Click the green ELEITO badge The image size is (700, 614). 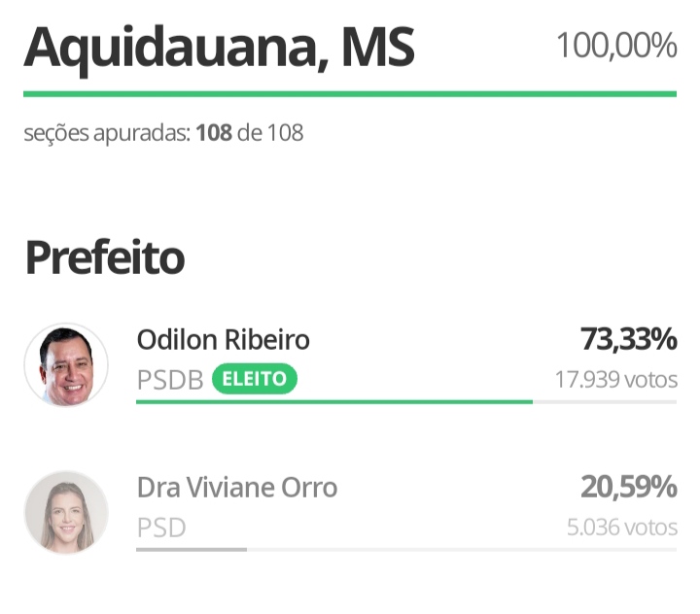click(x=255, y=379)
